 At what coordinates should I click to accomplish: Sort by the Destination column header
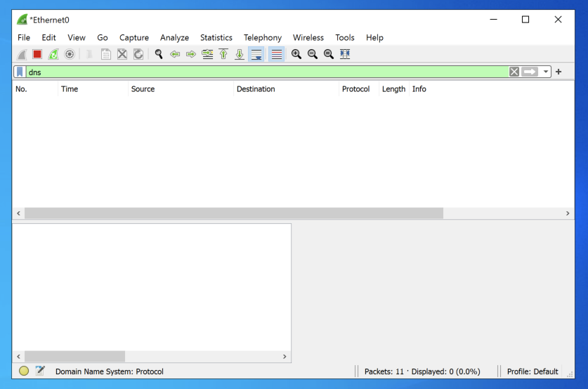click(x=286, y=89)
